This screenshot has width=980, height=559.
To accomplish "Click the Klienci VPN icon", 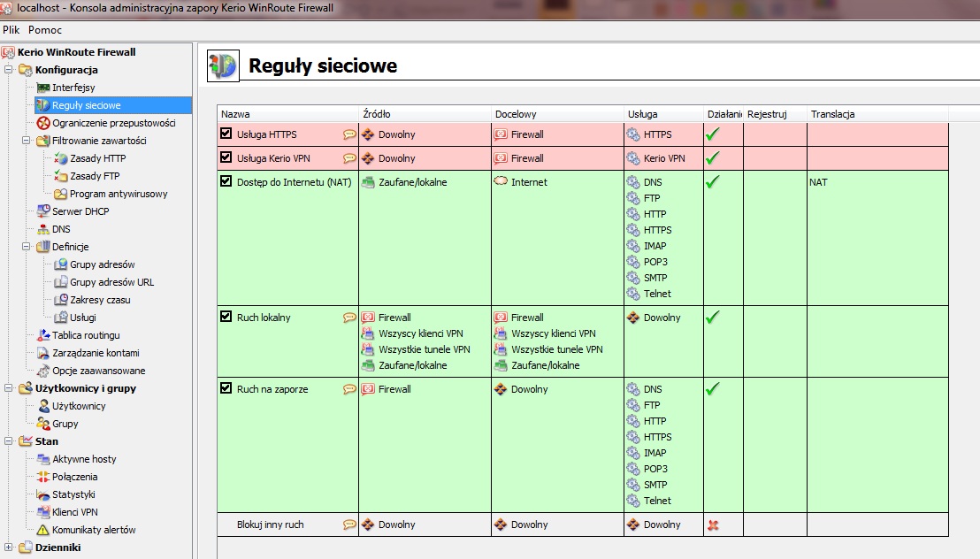I will (x=43, y=512).
